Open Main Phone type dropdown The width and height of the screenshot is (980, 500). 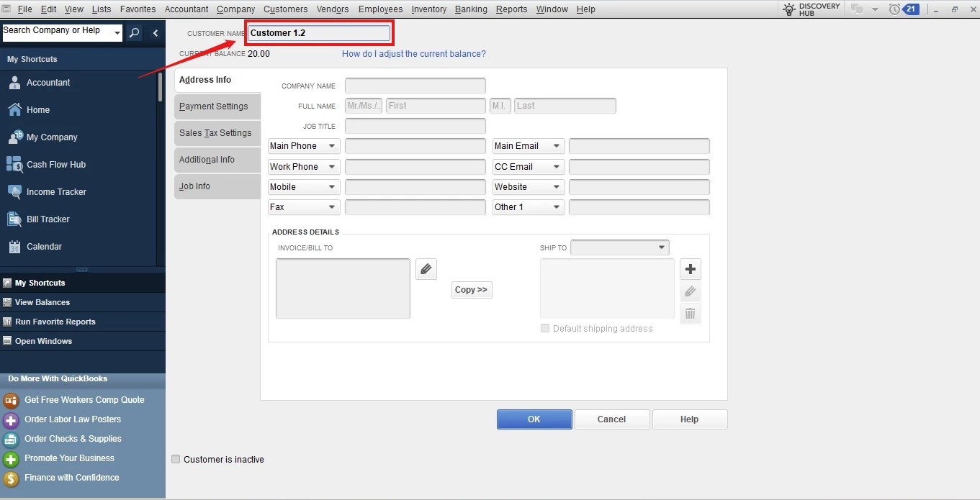304,146
